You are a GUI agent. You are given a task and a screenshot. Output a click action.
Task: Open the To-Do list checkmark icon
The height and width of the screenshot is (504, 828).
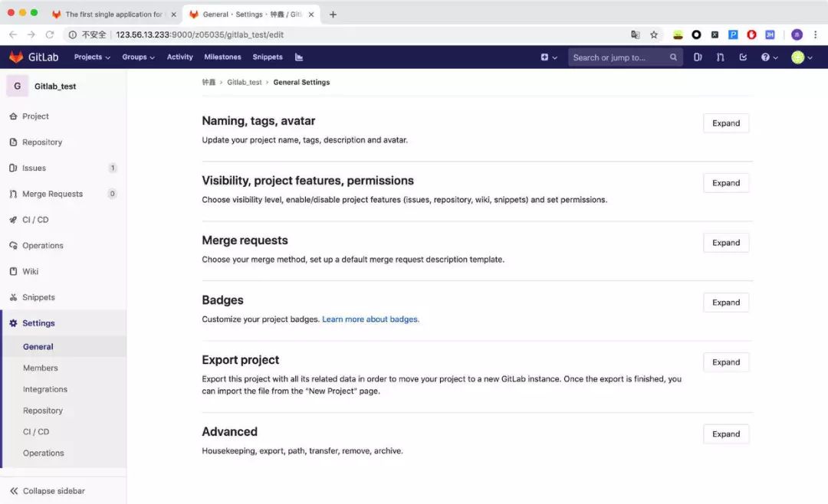click(x=743, y=57)
